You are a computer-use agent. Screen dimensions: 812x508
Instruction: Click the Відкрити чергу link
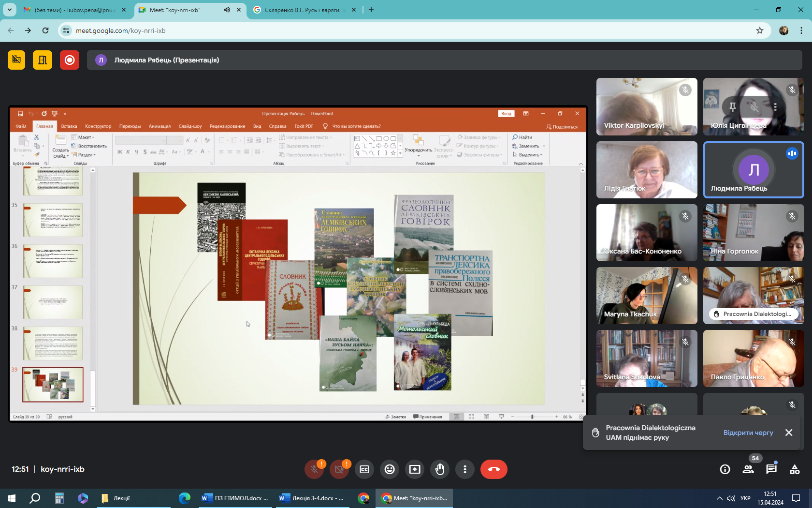pyautogui.click(x=748, y=433)
